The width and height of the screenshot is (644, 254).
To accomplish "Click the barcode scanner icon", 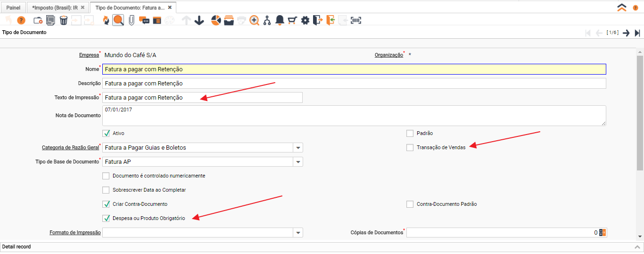I will pos(356,20).
